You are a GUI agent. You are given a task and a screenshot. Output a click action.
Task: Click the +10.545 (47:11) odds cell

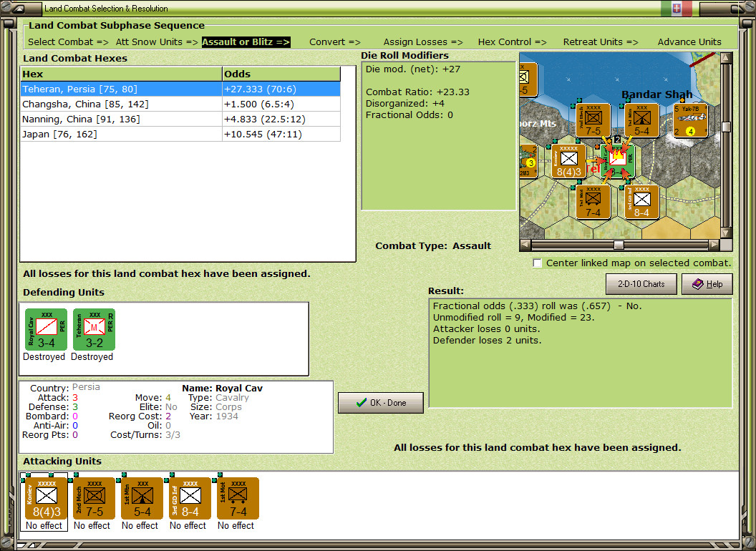(281, 134)
